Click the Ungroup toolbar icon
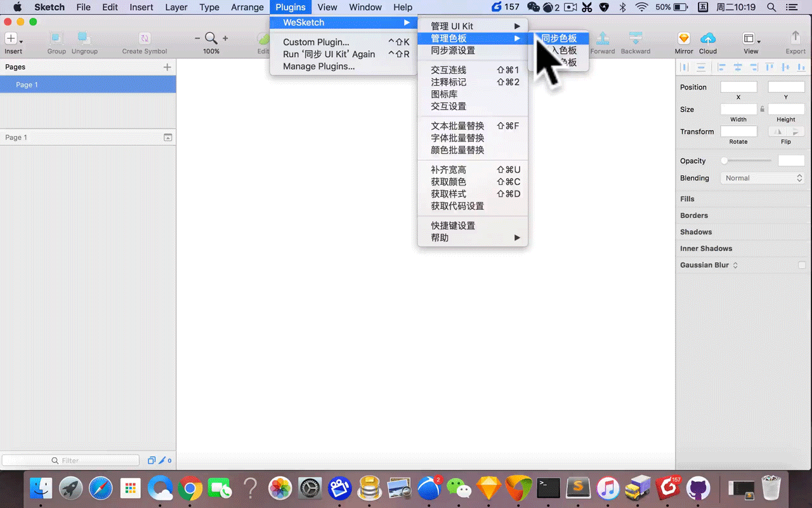Image resolution: width=812 pixels, height=508 pixels. pyautogui.click(x=84, y=38)
